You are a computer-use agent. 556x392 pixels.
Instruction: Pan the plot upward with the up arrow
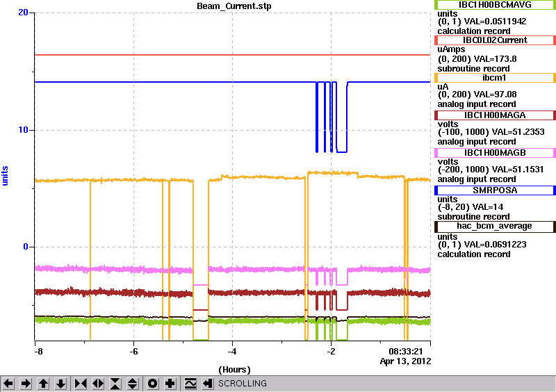(x=43, y=384)
